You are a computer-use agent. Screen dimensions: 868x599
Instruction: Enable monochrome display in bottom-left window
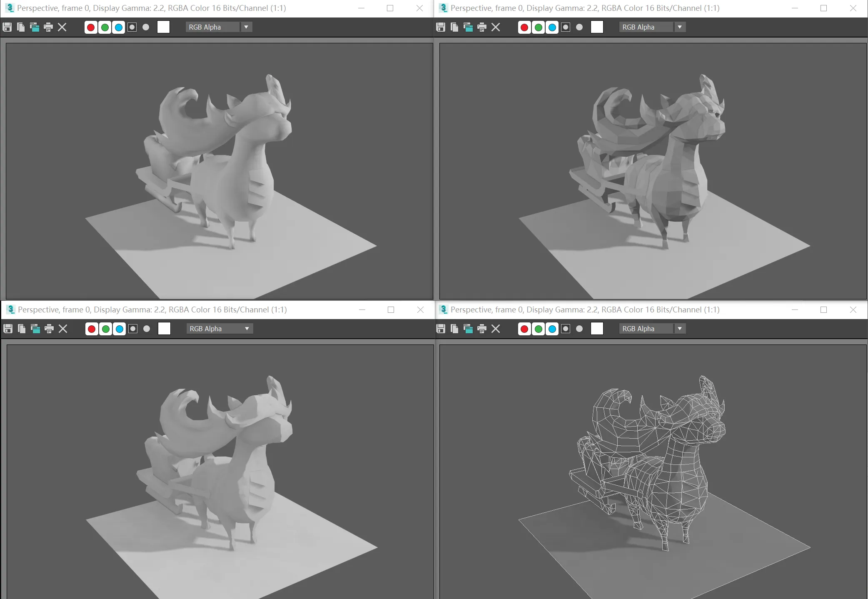[147, 329]
